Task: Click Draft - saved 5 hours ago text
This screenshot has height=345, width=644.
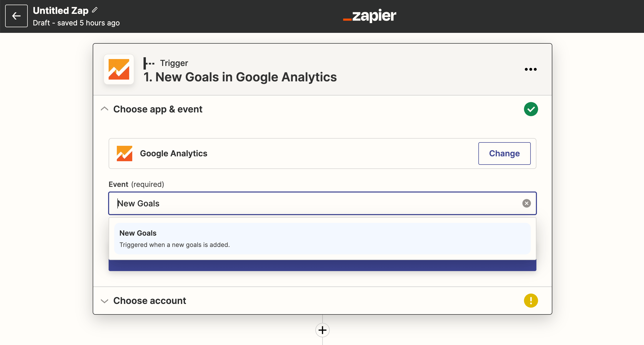Action: (76, 23)
